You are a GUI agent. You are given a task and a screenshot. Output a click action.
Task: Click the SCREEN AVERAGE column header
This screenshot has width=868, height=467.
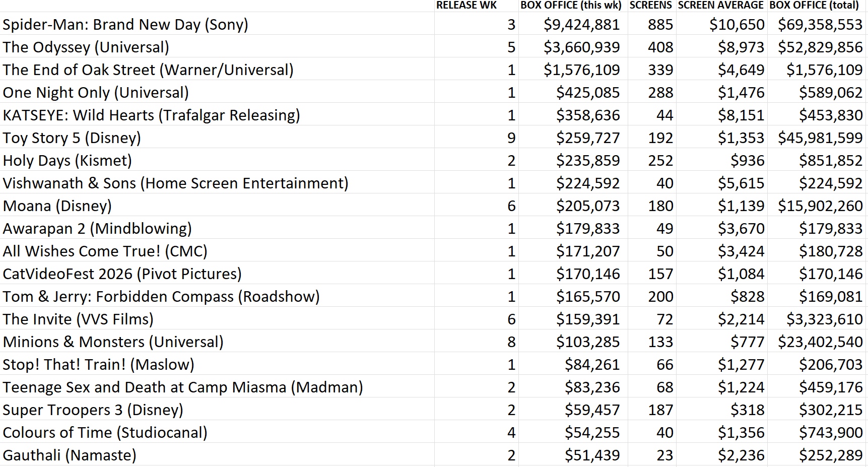(721, 6)
